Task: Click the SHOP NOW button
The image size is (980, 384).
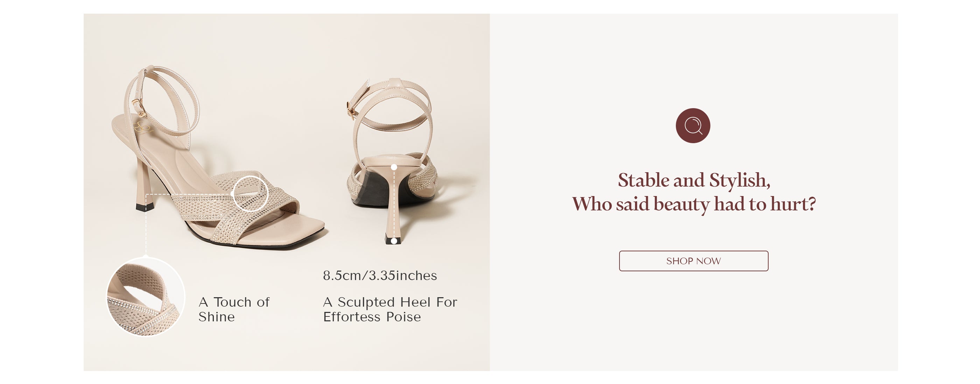Action: pyautogui.click(x=693, y=261)
